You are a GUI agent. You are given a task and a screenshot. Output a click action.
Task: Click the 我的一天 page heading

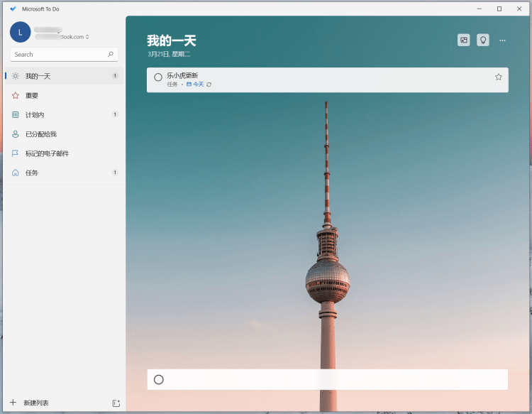(x=172, y=40)
